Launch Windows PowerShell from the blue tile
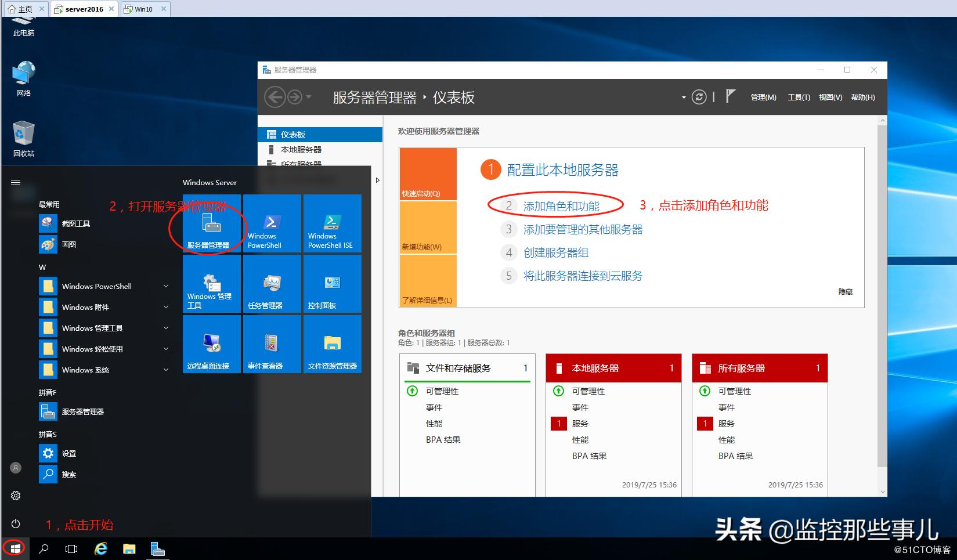This screenshot has width=957, height=560. (270, 223)
